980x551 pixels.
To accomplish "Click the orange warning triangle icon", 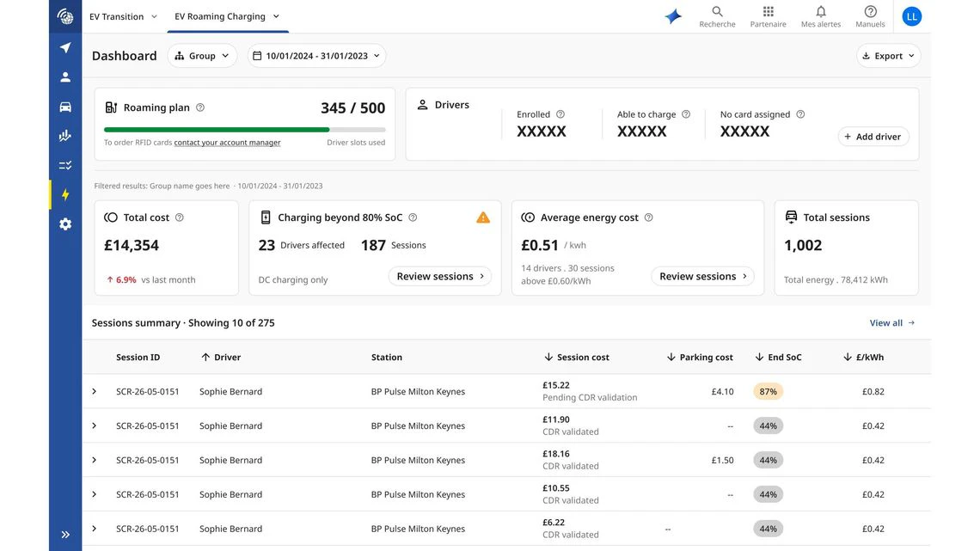I will 483,217.
